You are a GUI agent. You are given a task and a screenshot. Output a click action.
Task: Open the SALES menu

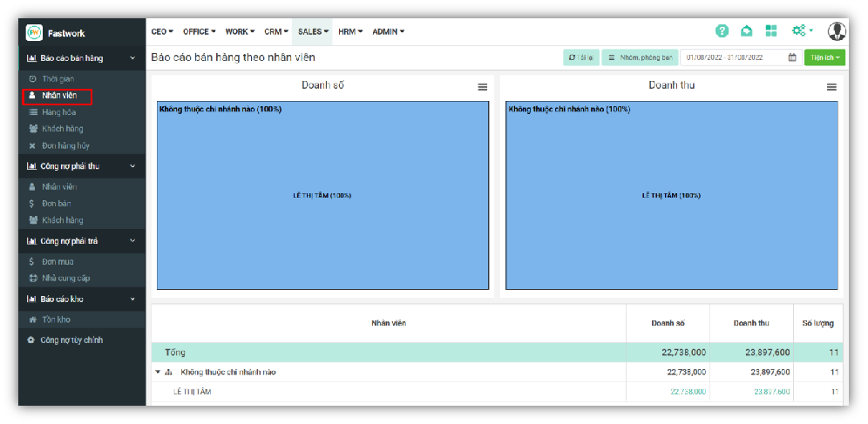tap(313, 31)
